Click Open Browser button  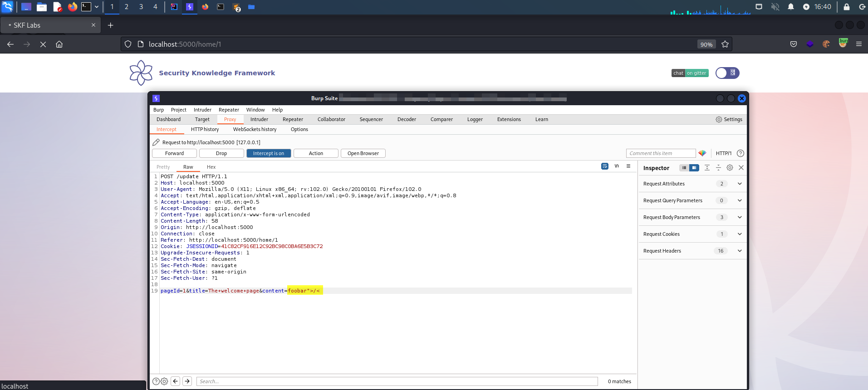(x=363, y=153)
